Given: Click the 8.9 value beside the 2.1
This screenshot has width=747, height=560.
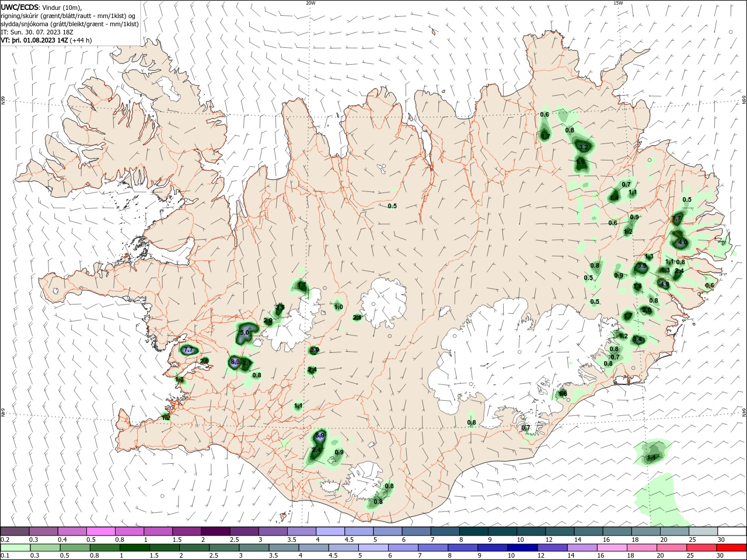Looking at the screenshot, I should (235, 362).
